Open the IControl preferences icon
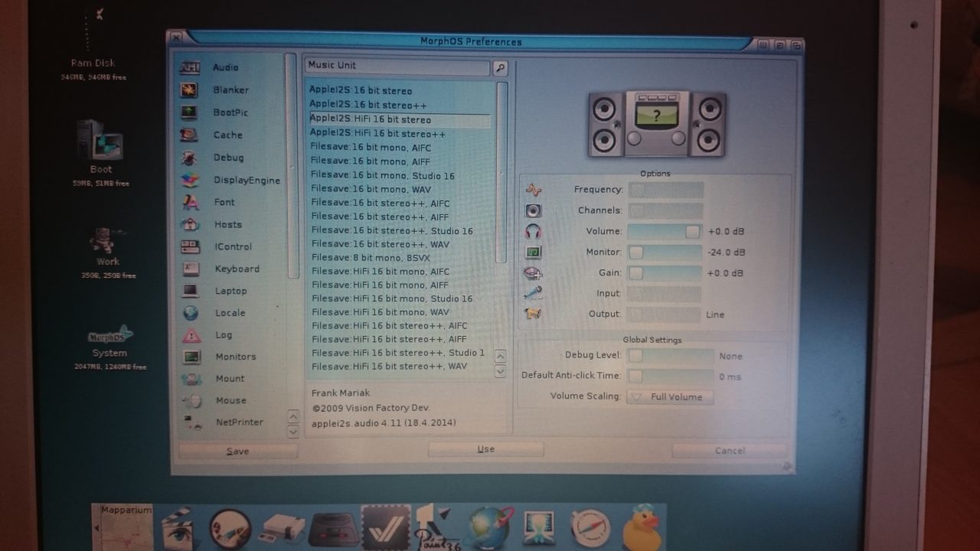Image resolution: width=980 pixels, height=551 pixels. (190, 247)
